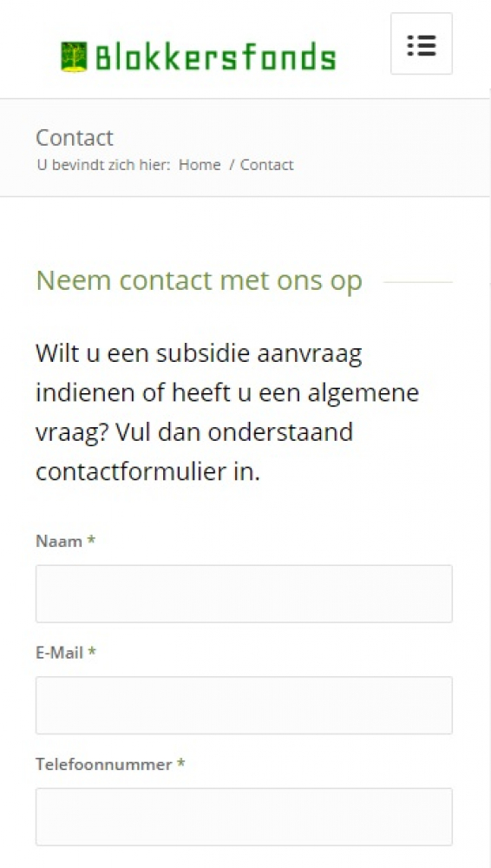Focus the E-Mail input field
Image resolution: width=491 pixels, height=868 pixels.
[244, 705]
